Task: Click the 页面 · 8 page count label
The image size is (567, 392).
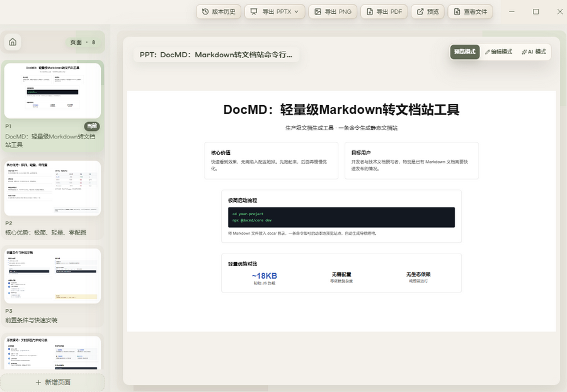Action: (x=83, y=42)
